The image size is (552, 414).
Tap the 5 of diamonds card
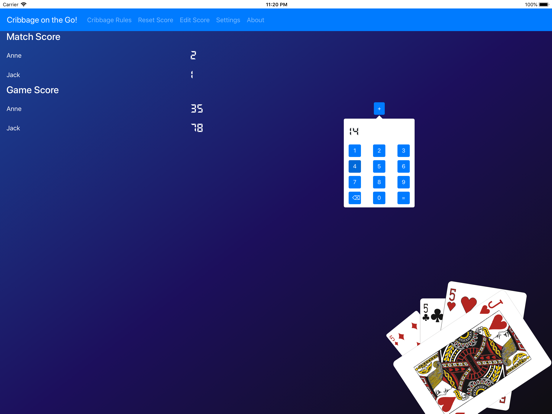404,333
